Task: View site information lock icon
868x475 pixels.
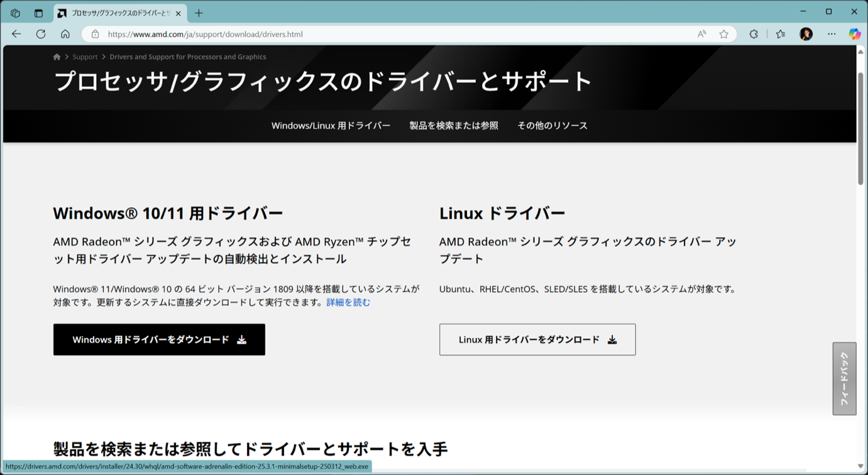Action: (95, 34)
